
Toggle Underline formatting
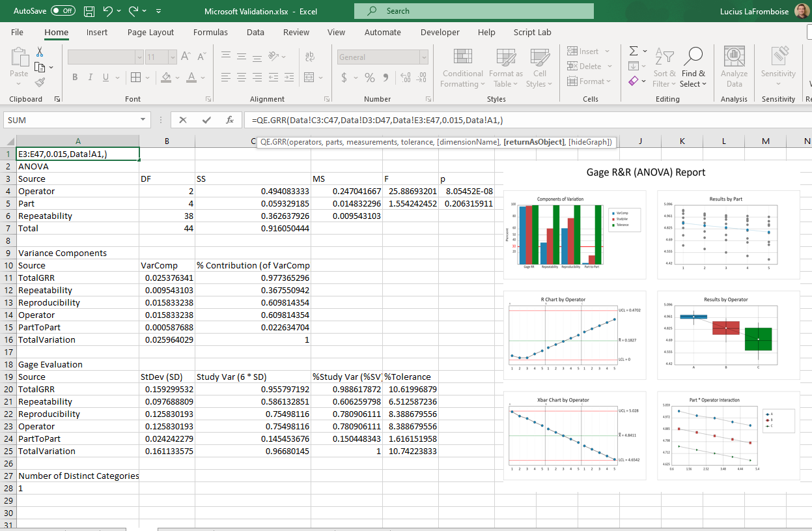[105, 77]
